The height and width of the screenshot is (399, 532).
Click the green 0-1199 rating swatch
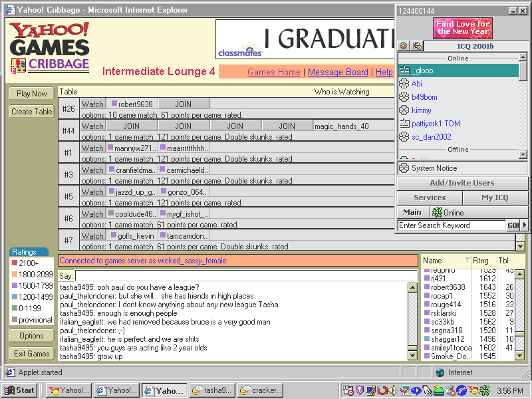(x=15, y=308)
